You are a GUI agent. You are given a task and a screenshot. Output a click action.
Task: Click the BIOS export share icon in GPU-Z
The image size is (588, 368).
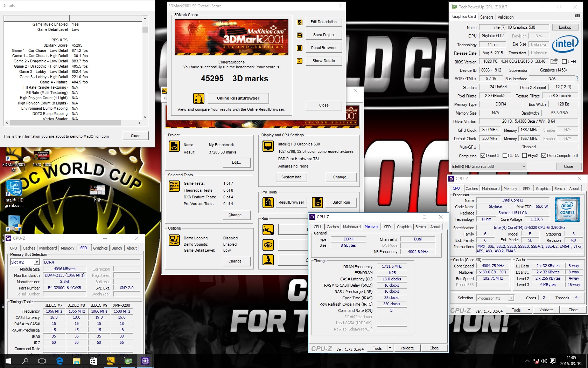click(554, 61)
